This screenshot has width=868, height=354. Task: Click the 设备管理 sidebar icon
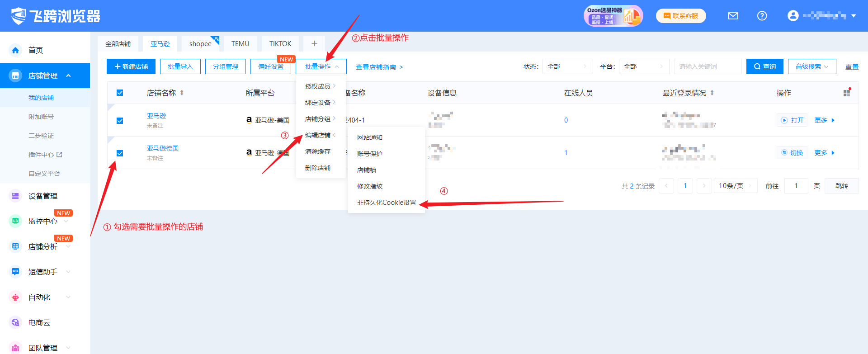tap(15, 196)
